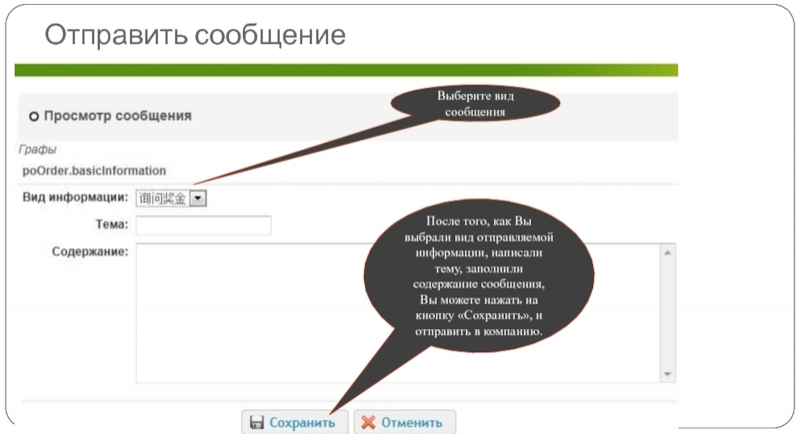The image size is (800, 434).
Task: Click inside the Содержание text area
Action: click(x=398, y=313)
